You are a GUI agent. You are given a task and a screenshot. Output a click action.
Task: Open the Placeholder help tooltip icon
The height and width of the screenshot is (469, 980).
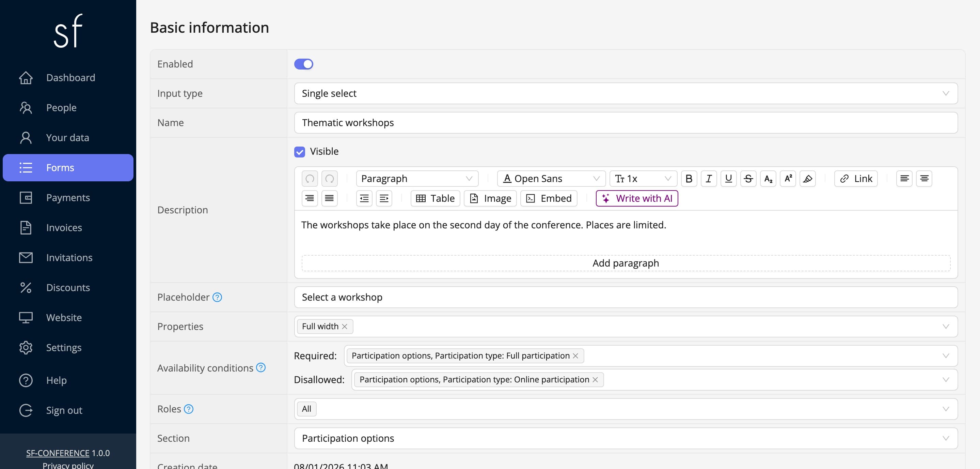pos(217,297)
